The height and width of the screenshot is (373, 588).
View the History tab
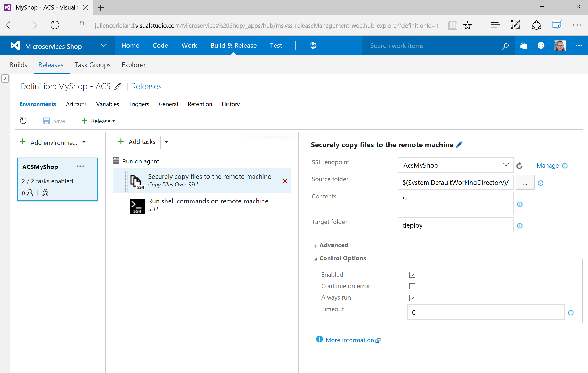tap(231, 104)
